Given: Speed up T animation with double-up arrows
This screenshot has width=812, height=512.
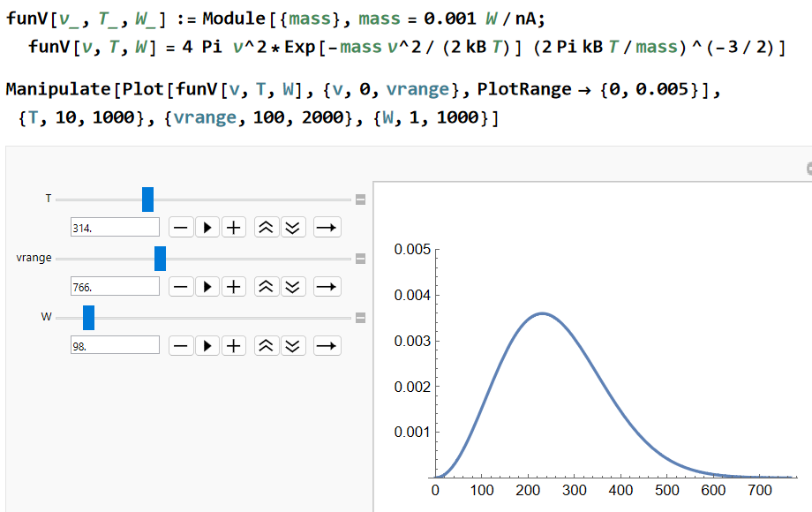Looking at the screenshot, I should point(267,227).
